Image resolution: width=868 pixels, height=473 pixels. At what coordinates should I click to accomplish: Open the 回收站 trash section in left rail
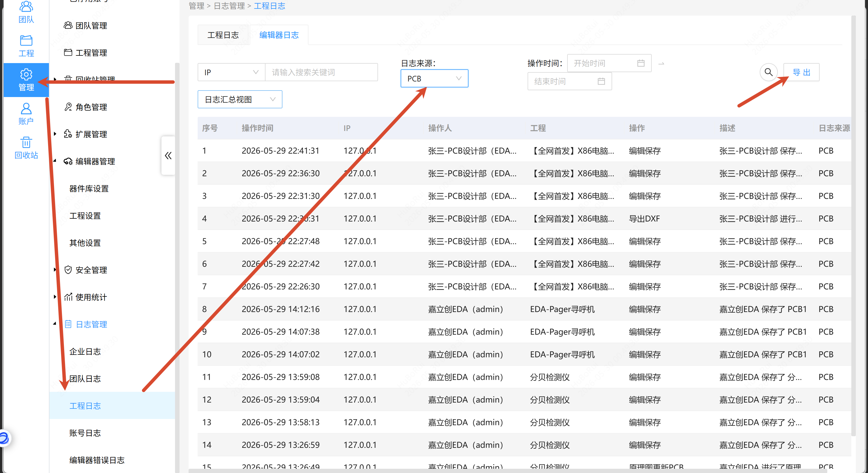click(26, 148)
